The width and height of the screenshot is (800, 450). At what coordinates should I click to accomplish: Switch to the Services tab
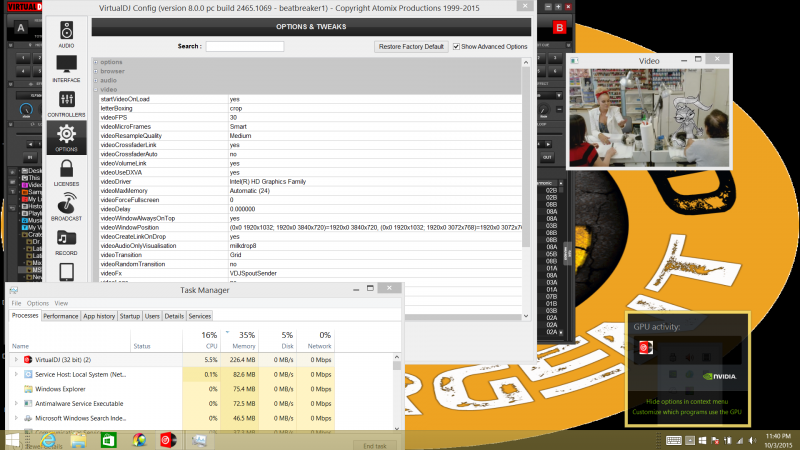tap(199, 316)
